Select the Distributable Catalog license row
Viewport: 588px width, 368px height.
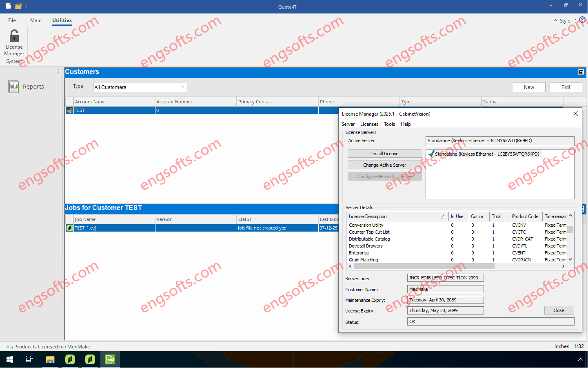(x=457, y=239)
